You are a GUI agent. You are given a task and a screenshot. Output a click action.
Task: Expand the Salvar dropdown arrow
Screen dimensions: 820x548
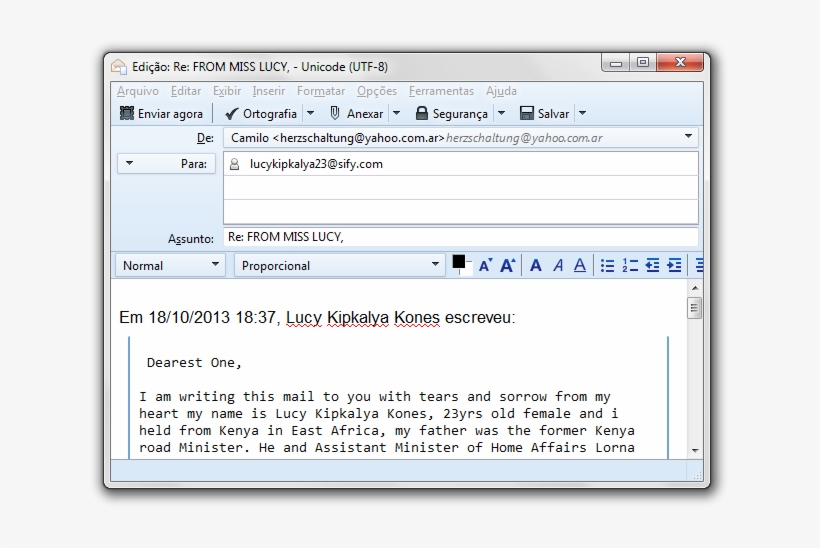coord(583,113)
